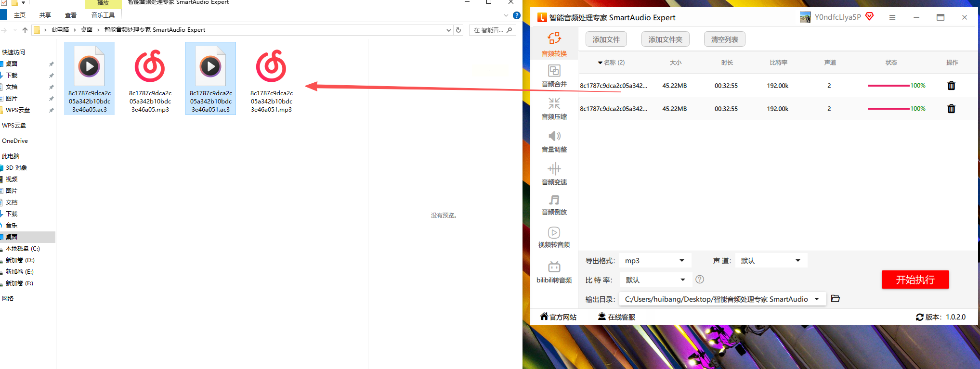The width and height of the screenshot is (980, 369).
Task: Open 下载 under quick access
Action: point(12,76)
